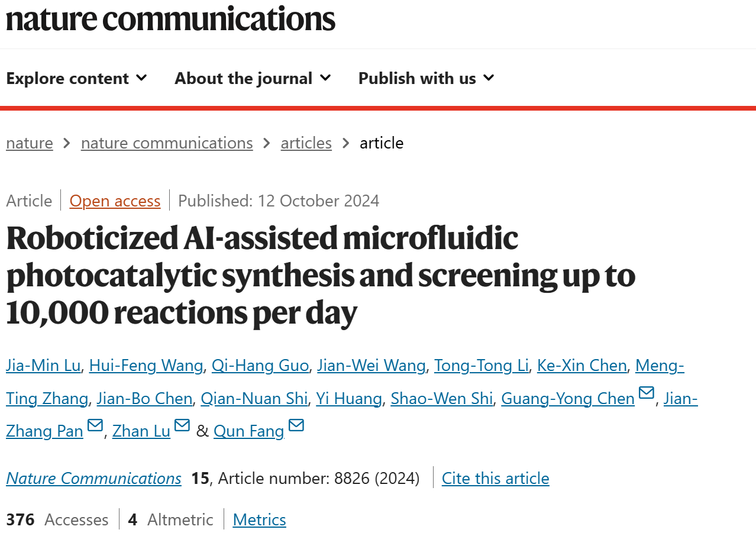Open the nature communications breadcrumb
The height and width of the screenshot is (536, 756).
pyautogui.click(x=167, y=143)
